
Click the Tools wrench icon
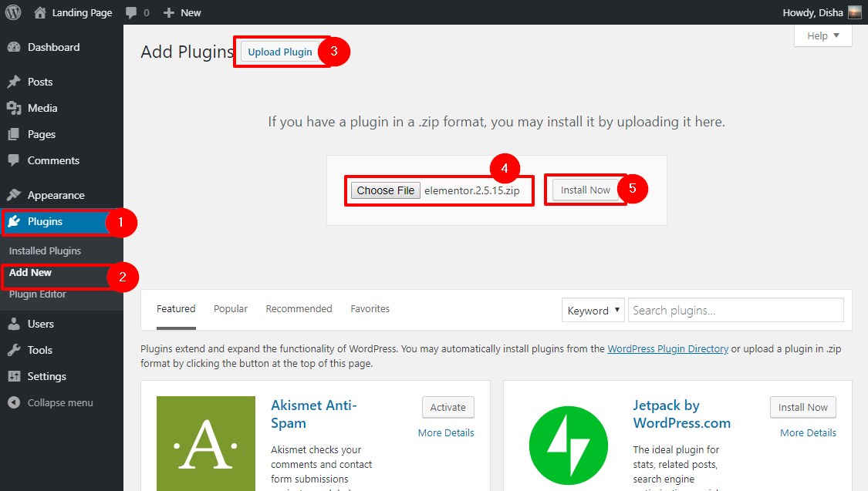tap(14, 350)
